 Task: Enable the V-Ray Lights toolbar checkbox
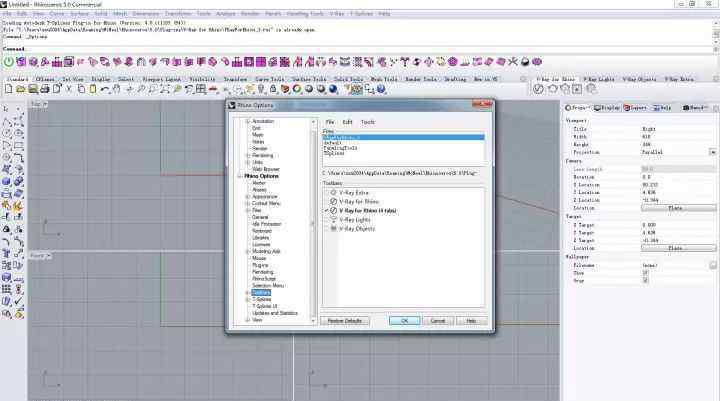(327, 220)
